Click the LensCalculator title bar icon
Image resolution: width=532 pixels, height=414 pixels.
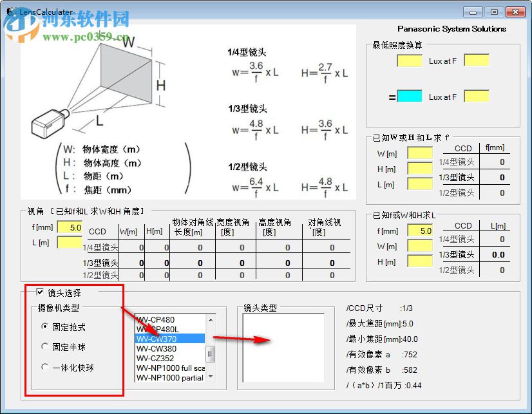9,11
